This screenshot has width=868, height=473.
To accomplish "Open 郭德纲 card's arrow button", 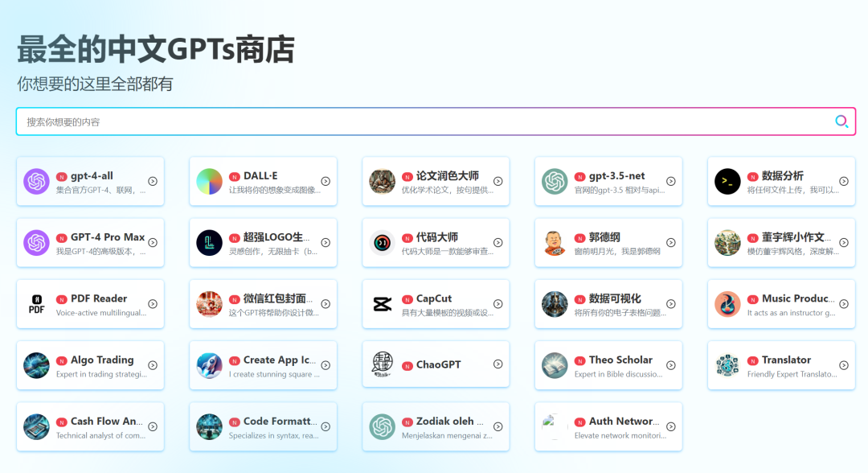I will (671, 243).
